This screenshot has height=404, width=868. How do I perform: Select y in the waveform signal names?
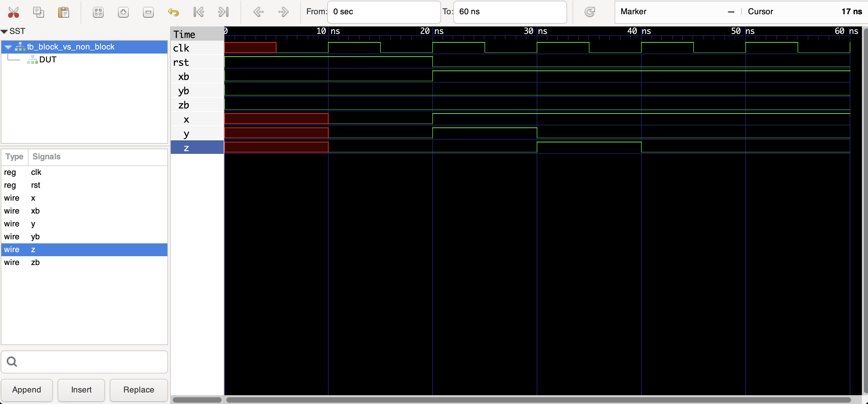tap(197, 134)
